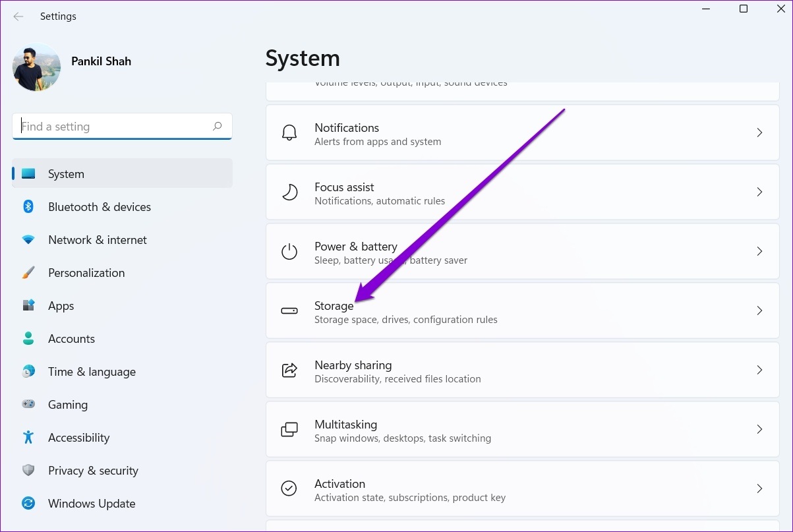Open System in the sidebar
The width and height of the screenshot is (793, 532).
pos(122,174)
